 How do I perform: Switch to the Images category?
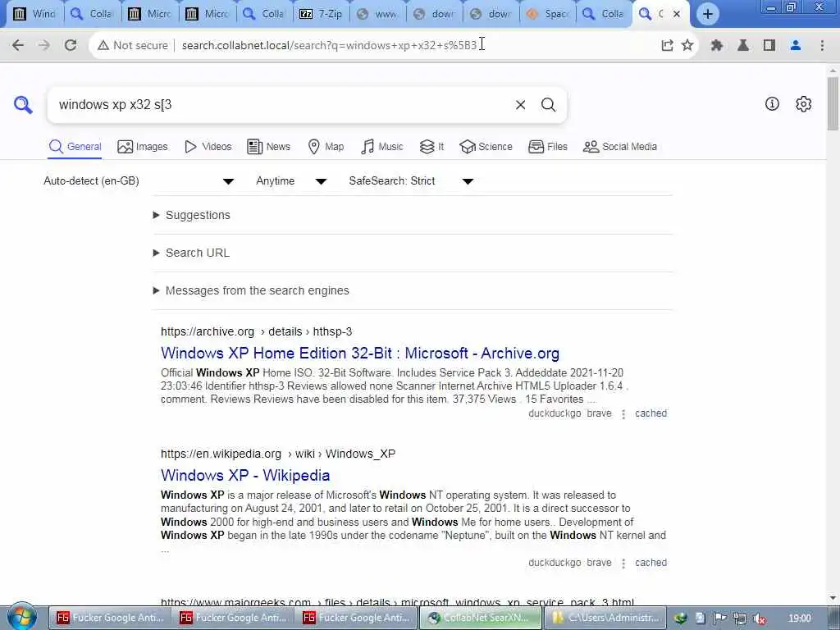[x=143, y=147]
